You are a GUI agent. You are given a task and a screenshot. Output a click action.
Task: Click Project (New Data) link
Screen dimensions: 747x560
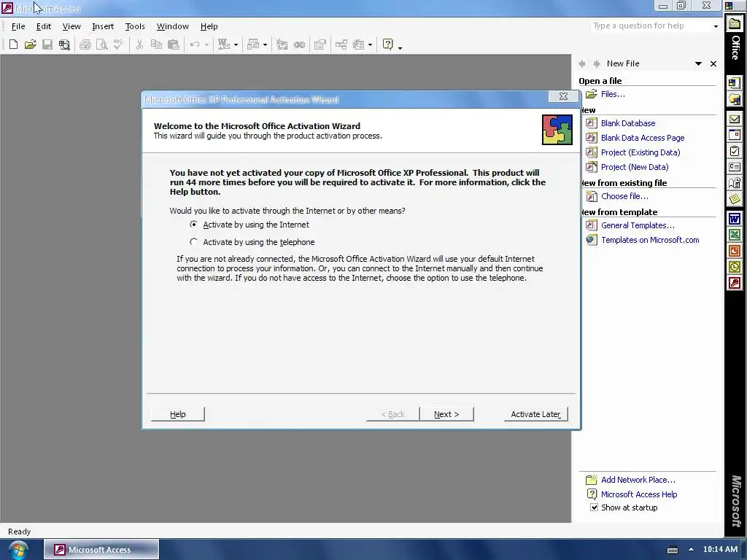pos(635,167)
